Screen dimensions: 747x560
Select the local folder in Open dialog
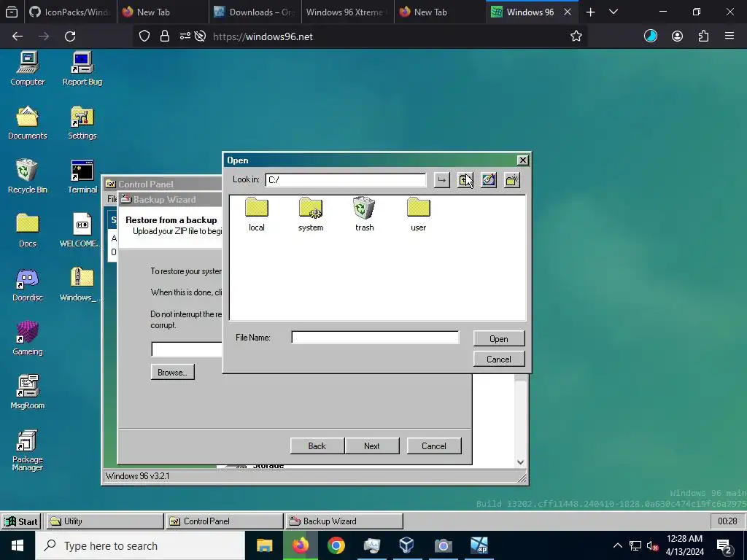click(256, 214)
